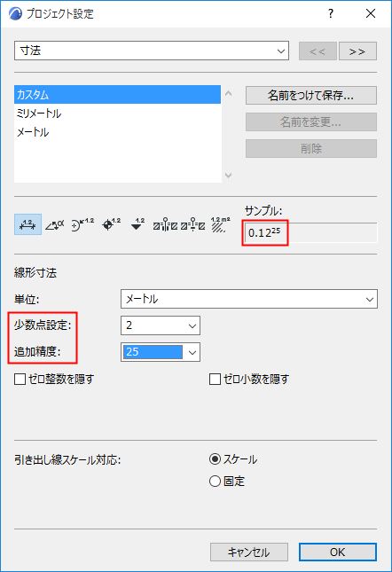Close the プロジェクト設定 dialog

click(371, 14)
